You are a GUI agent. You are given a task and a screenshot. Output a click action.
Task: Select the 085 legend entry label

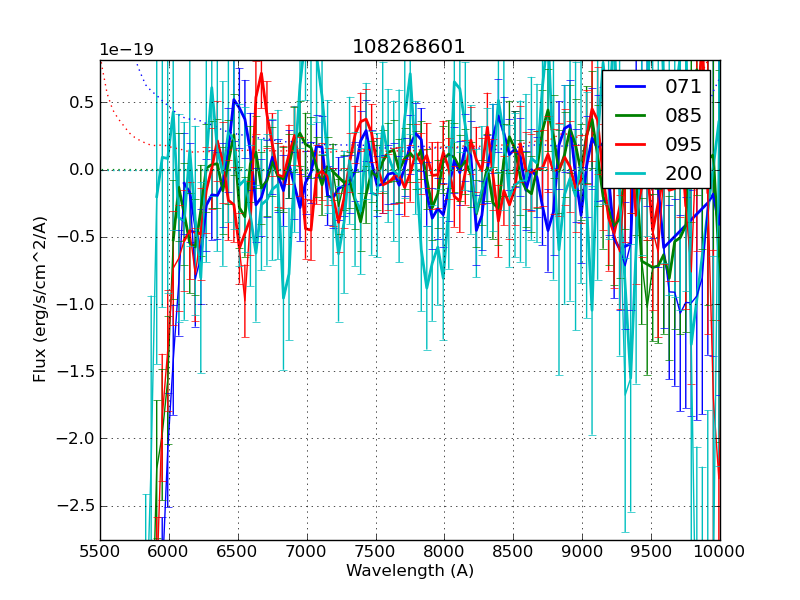(683, 115)
